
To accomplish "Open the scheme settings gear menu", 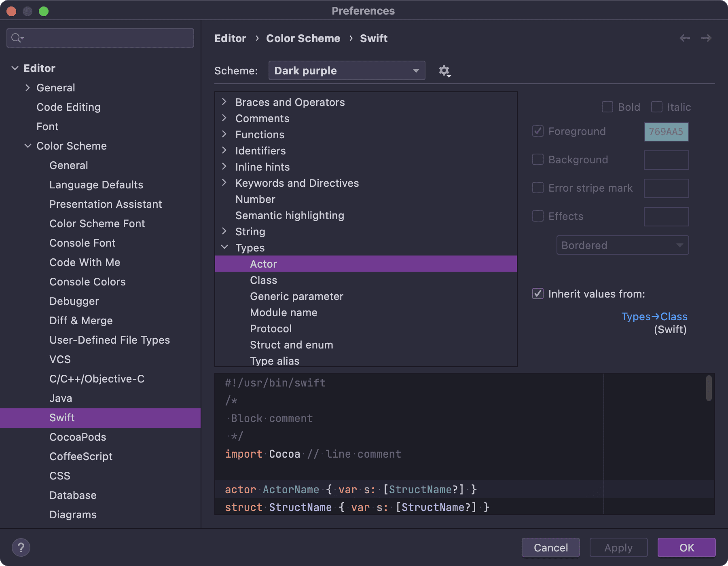I will pyautogui.click(x=444, y=70).
